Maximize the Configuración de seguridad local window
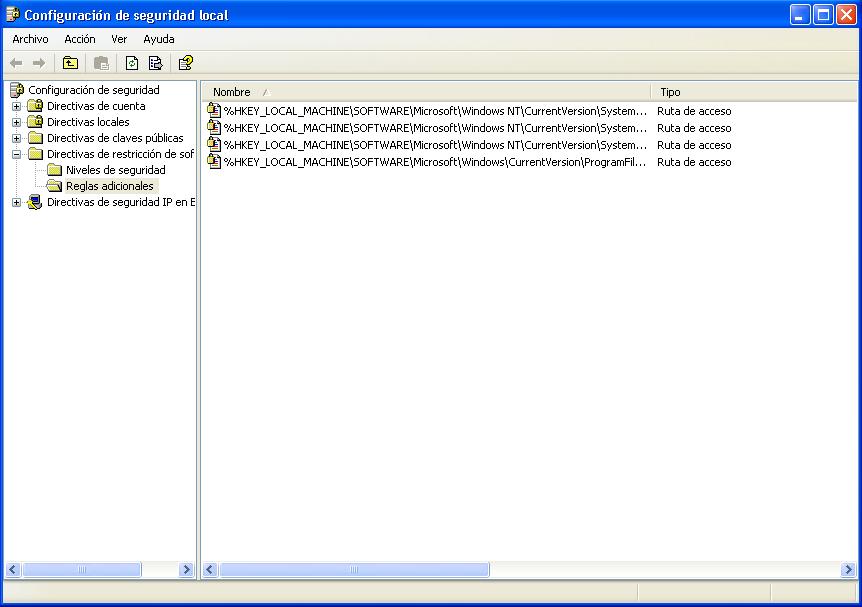 (x=824, y=14)
